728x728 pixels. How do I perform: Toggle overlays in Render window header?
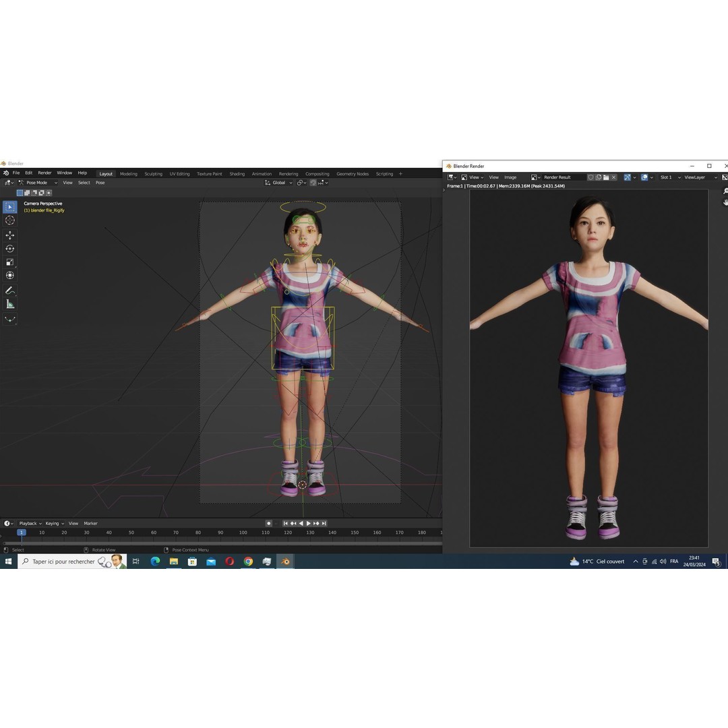click(x=644, y=177)
